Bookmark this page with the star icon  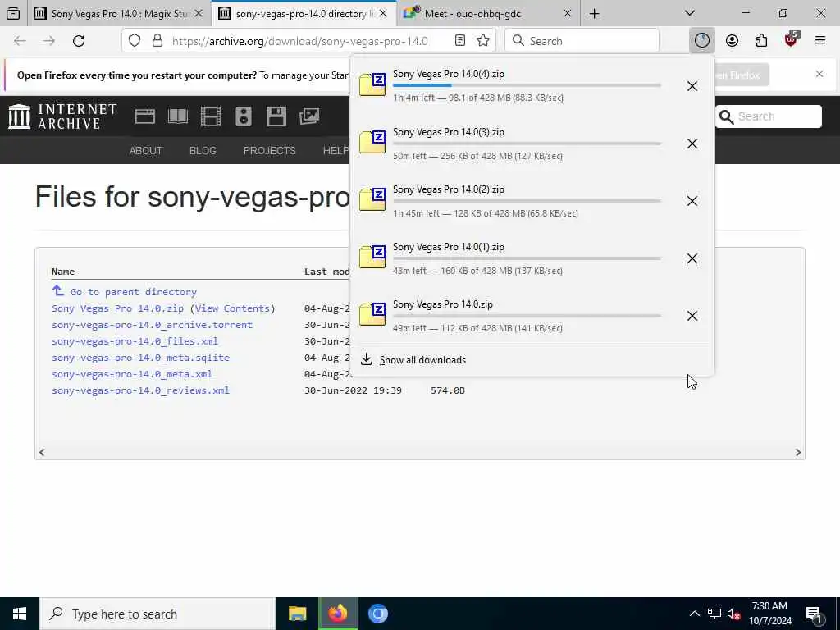[x=482, y=41]
